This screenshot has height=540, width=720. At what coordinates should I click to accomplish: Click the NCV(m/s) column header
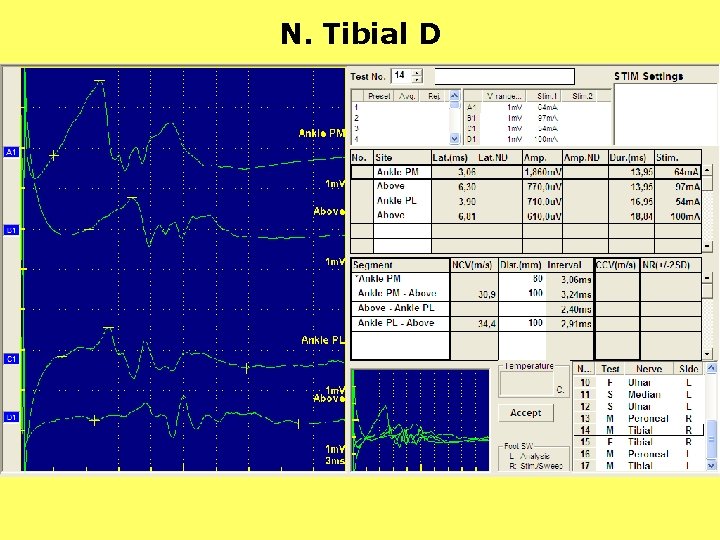pyautogui.click(x=473, y=265)
